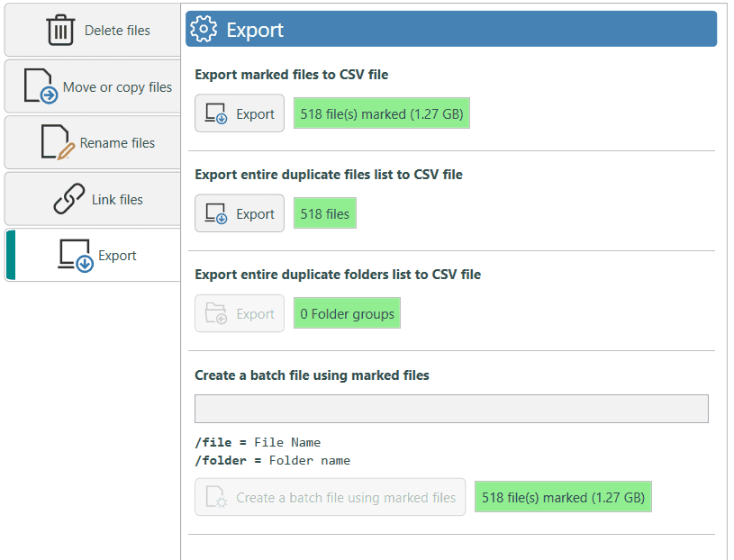The width and height of the screenshot is (734, 560).
Task: Click the 518 file(s) marked badge beside the batch button
Action: coord(563,497)
